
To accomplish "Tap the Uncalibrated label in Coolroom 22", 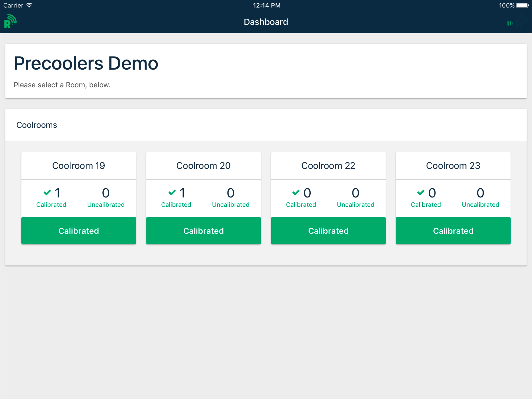I will [x=355, y=205].
